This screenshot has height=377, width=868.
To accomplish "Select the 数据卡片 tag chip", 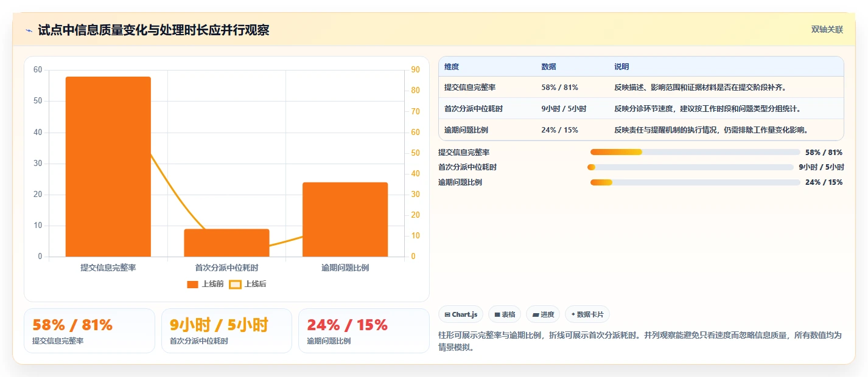I will pyautogui.click(x=587, y=314).
